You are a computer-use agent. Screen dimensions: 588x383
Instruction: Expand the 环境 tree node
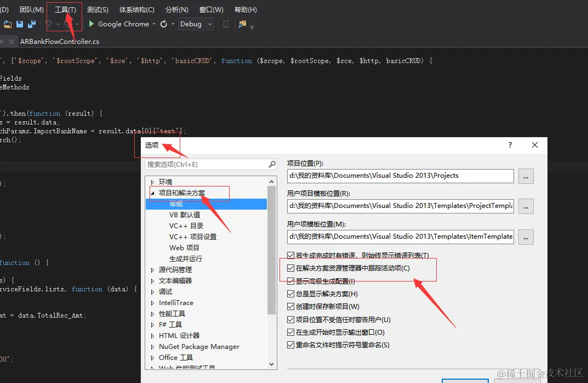[153, 182]
